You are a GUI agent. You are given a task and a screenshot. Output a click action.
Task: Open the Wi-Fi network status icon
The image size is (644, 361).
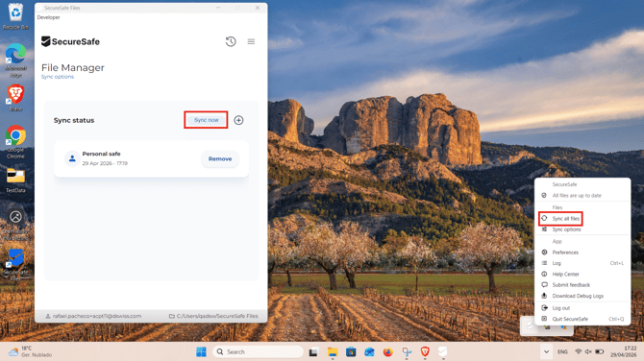click(x=579, y=351)
